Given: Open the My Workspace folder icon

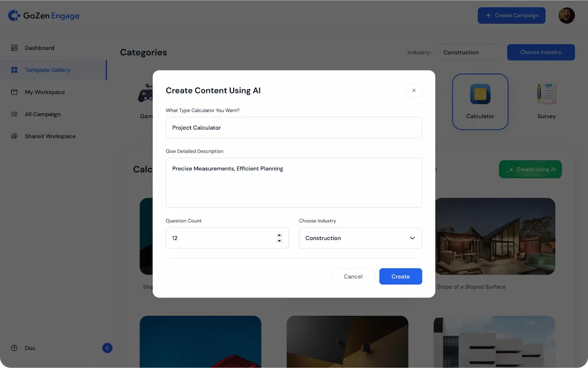Looking at the screenshot, I should pyautogui.click(x=14, y=92).
